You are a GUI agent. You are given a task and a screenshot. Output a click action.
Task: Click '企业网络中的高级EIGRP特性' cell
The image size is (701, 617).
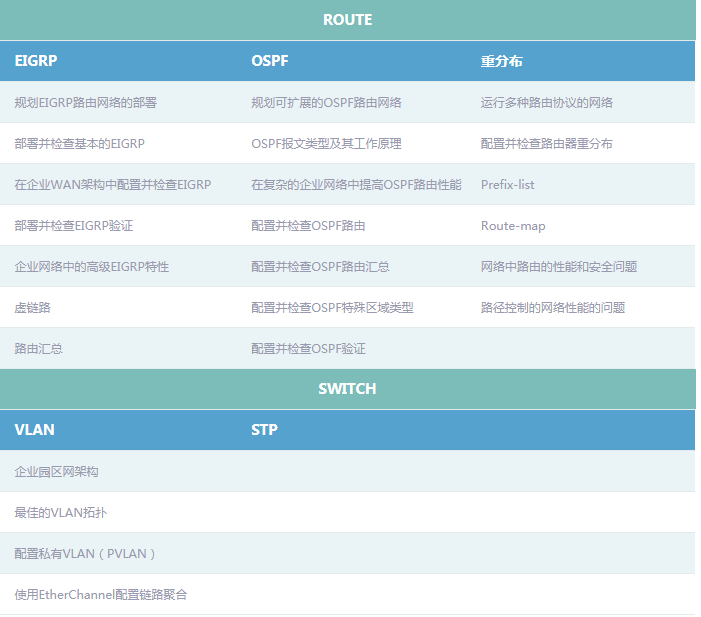[91, 267]
